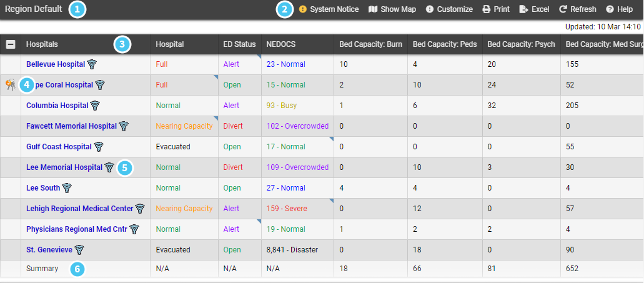The height and width of the screenshot is (283, 644).
Task: Click the caduceus icon next to Physicians Regional Med Cntr
Action: (134, 229)
